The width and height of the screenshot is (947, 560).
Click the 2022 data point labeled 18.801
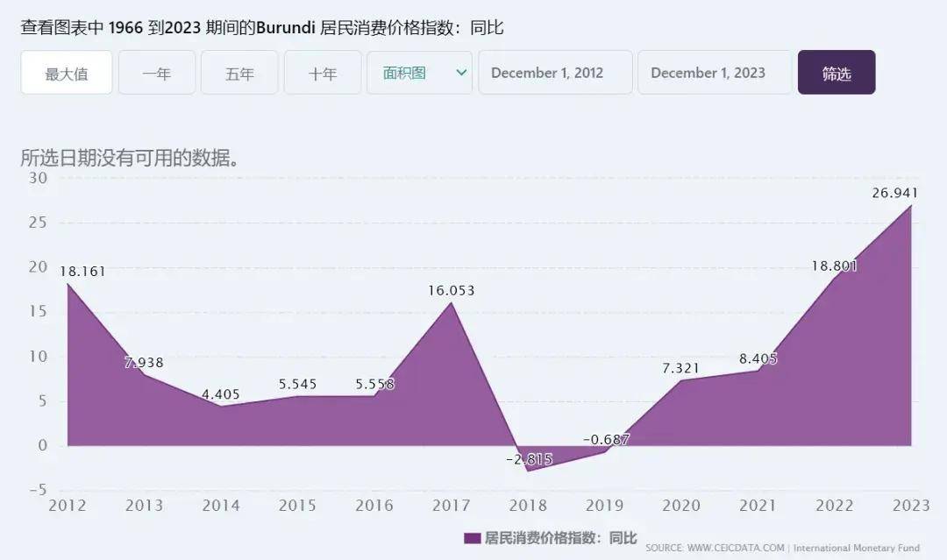click(x=834, y=279)
